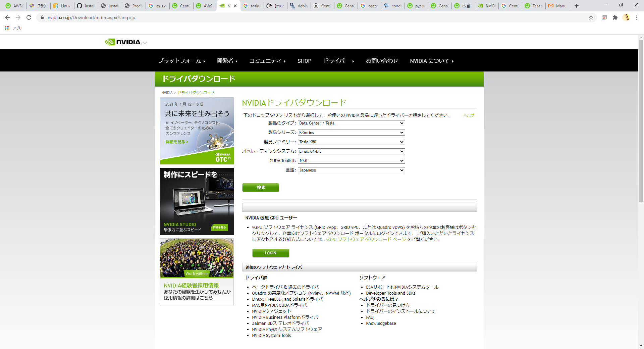Open the ヘルプ help link
The image size is (644, 349).
click(x=469, y=115)
